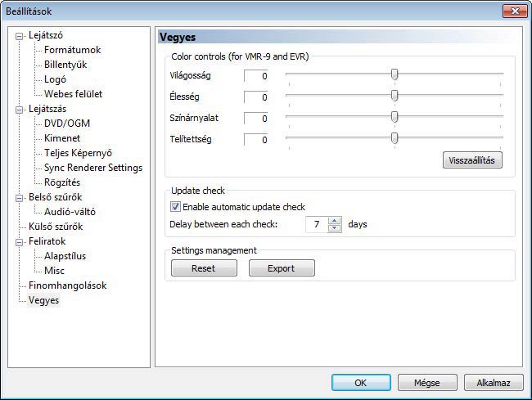Confirm with the OK button

click(360, 382)
